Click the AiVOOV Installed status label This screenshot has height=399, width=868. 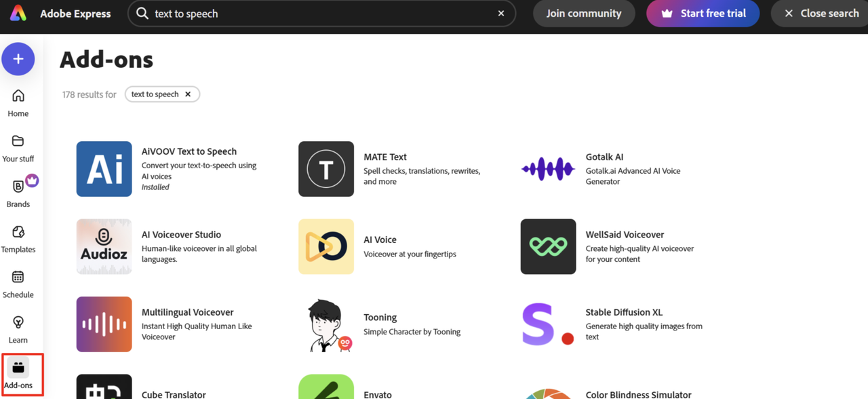click(x=155, y=187)
